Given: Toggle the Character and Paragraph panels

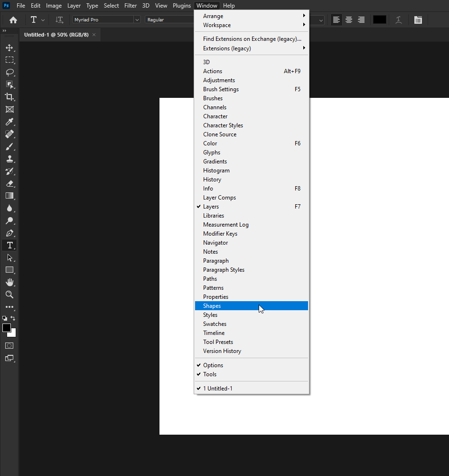Looking at the screenshot, I should pos(417,19).
